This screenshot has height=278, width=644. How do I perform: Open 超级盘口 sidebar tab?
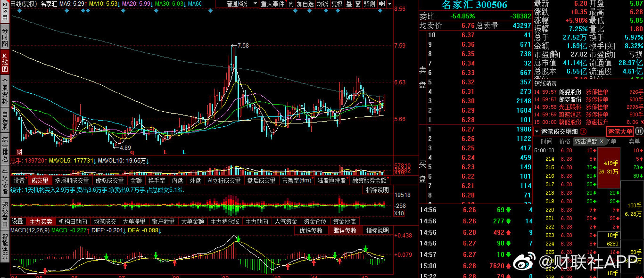[5, 214]
